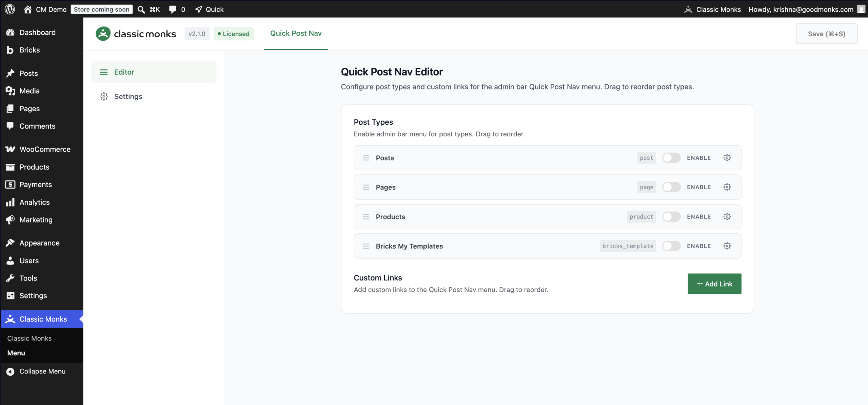Click the Dashboard sidebar icon
868x405 pixels.
pyautogui.click(x=10, y=32)
